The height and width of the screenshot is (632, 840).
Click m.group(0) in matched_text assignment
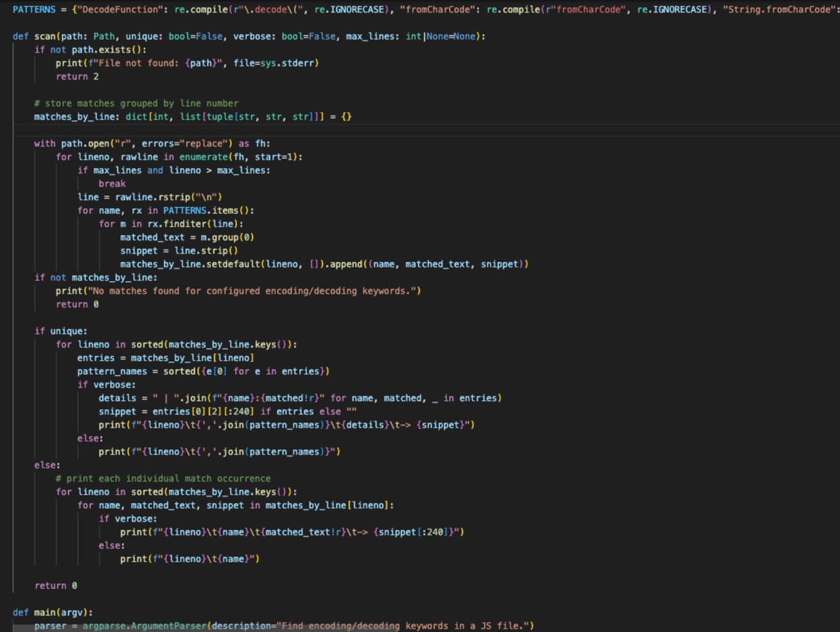(x=227, y=237)
